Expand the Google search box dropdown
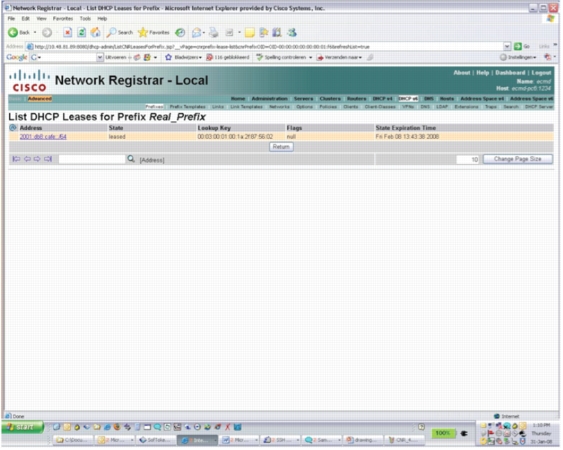Viewport: 563px width, 450px height. [99, 57]
